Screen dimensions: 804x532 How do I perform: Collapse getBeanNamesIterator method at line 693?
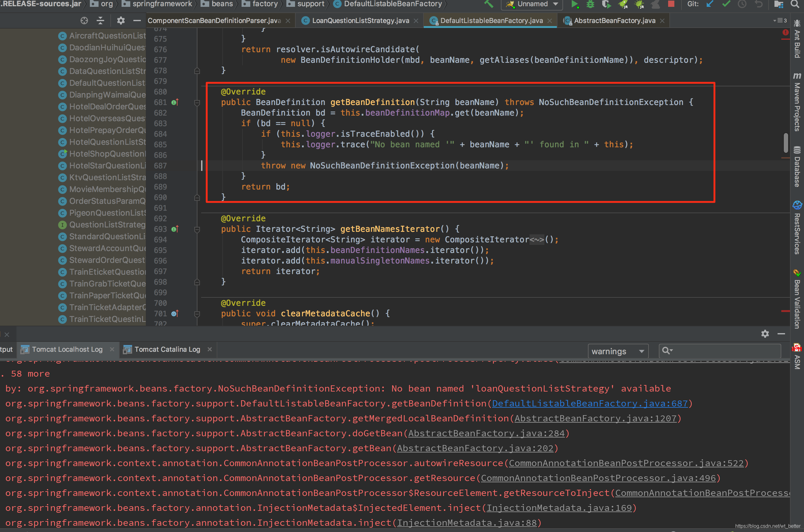(197, 230)
